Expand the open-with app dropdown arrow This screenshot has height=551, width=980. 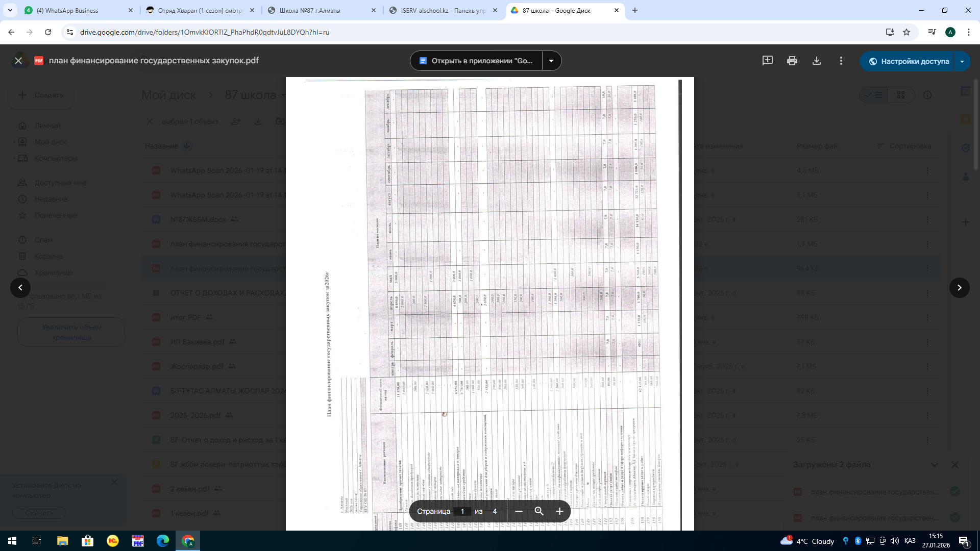pos(551,61)
